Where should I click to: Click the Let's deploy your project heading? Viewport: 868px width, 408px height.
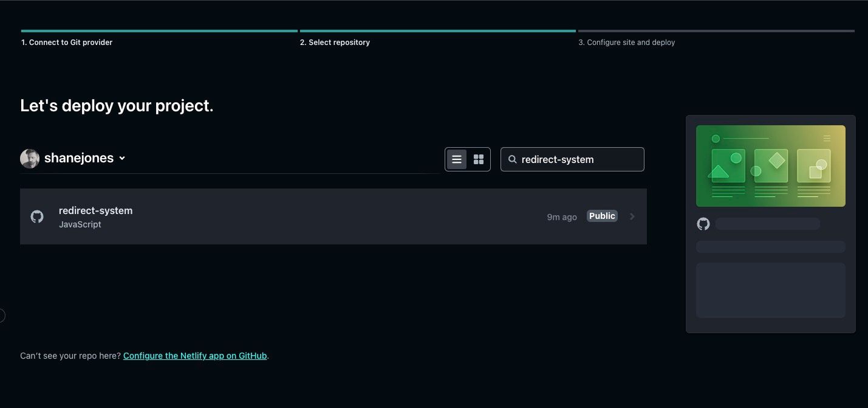click(117, 106)
